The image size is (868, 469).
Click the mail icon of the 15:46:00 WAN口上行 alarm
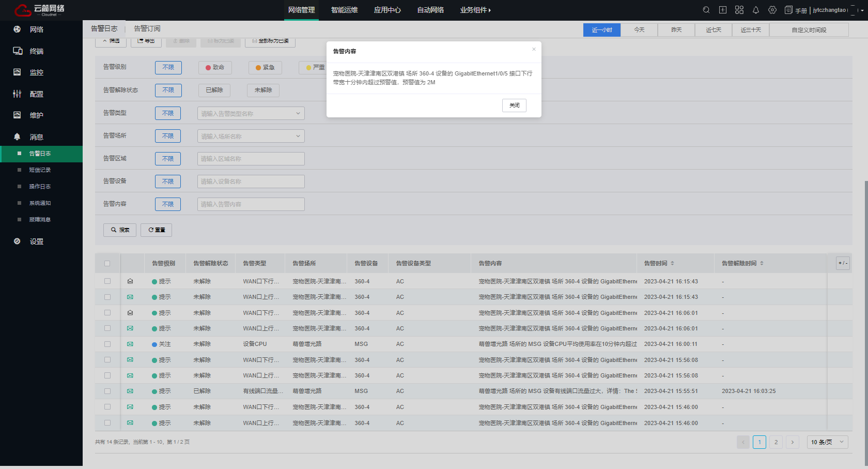pyautogui.click(x=130, y=422)
